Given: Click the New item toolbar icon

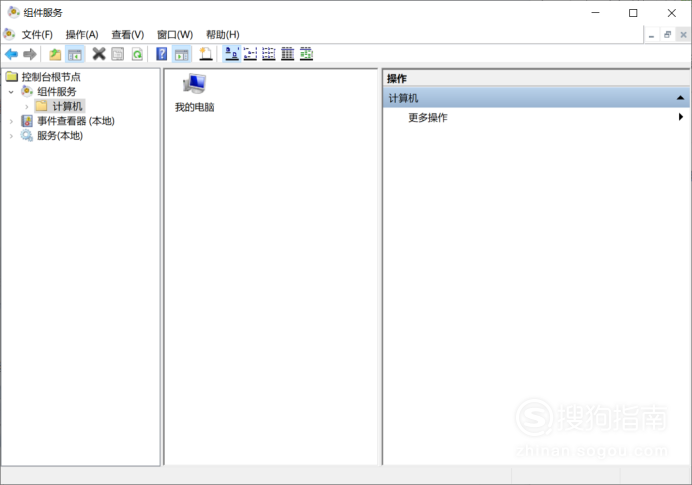Looking at the screenshot, I should pyautogui.click(x=206, y=54).
